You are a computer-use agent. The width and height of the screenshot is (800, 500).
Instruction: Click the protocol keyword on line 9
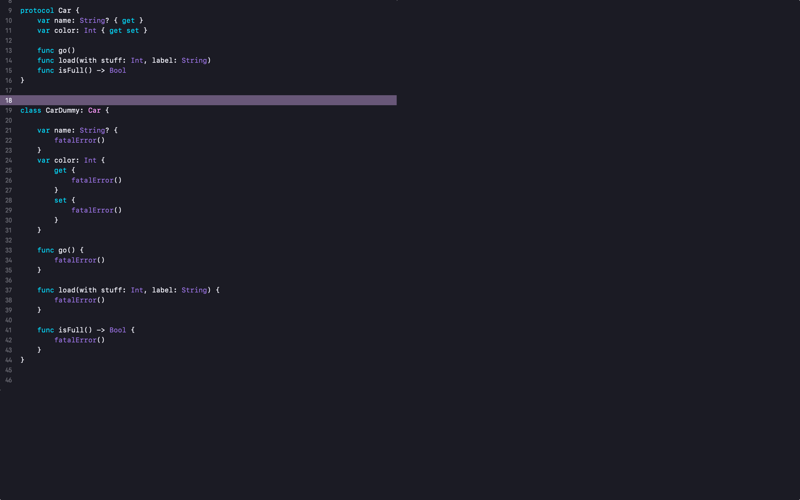tap(37, 10)
